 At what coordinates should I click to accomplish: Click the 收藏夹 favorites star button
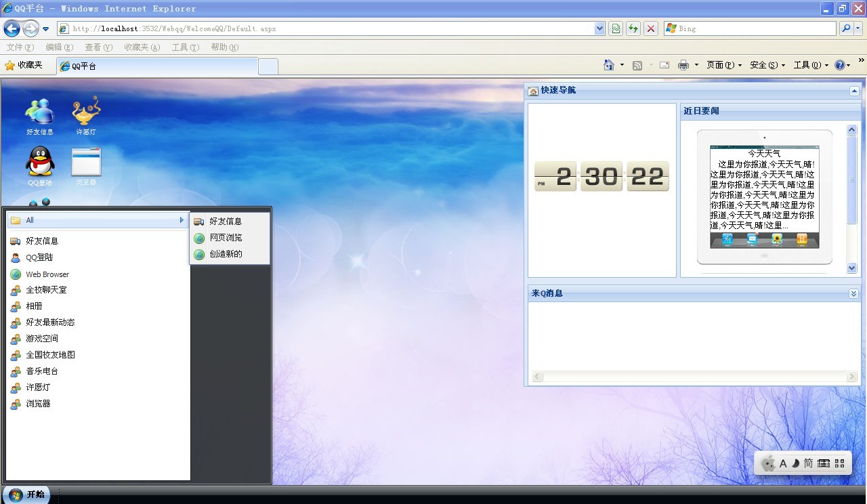click(x=24, y=65)
